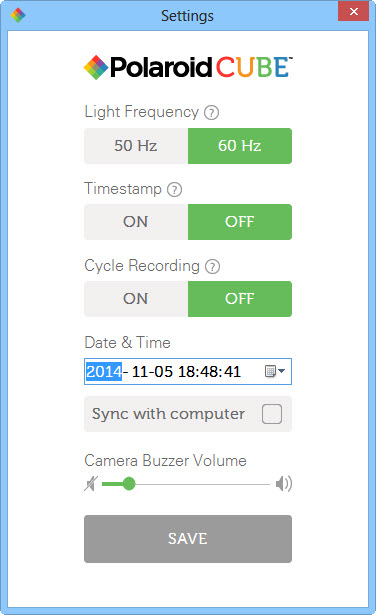Screen dimensions: 376x615
Task: Set Cycle Recording to OFF
Action: coord(240,299)
